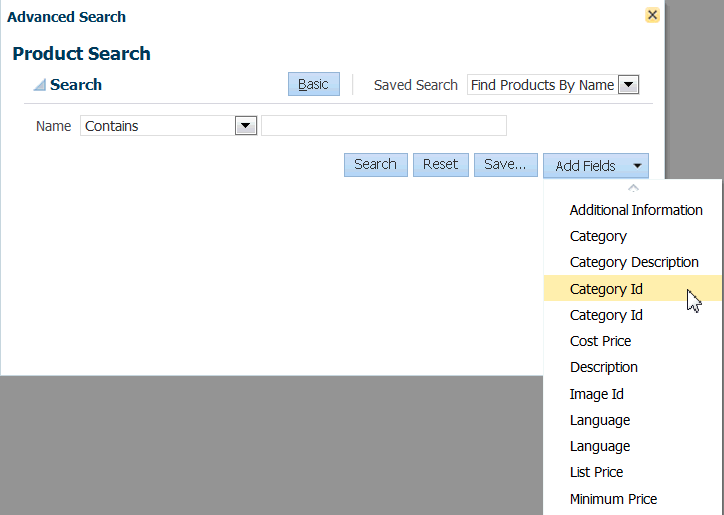The image size is (724, 515).
Task: Click the Name search text field
Action: coord(384,126)
